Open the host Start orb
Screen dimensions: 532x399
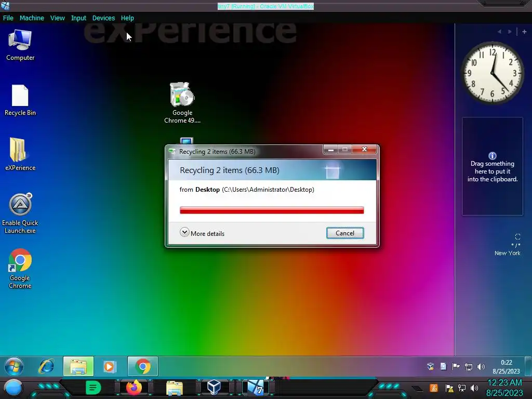pyautogui.click(x=14, y=388)
